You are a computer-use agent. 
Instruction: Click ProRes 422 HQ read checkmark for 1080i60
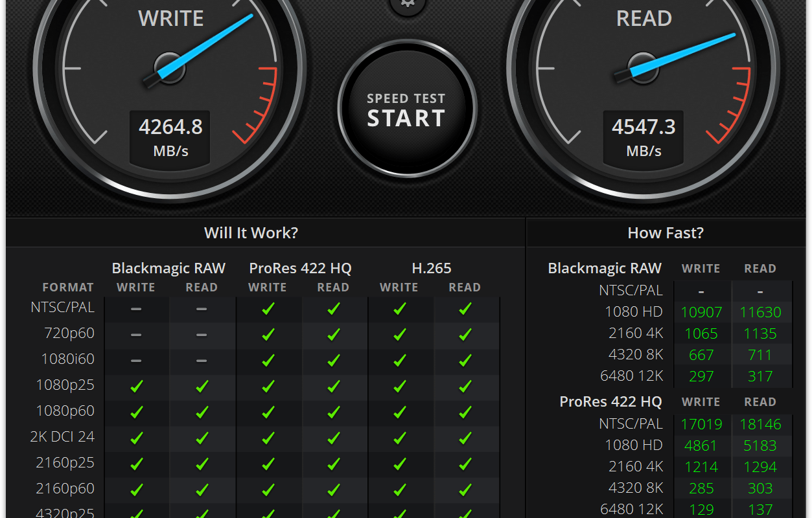[x=333, y=361]
